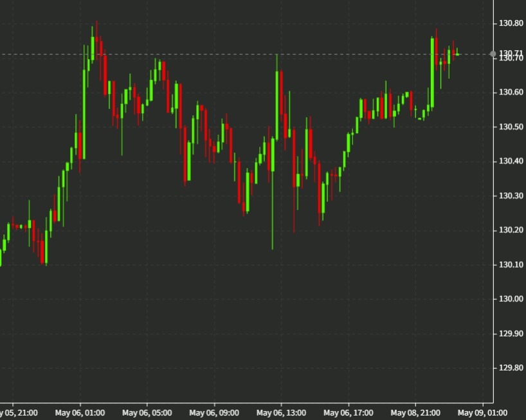Click the last candlestick on the chart
Viewport: 526px width, 420px height.
pos(457,52)
